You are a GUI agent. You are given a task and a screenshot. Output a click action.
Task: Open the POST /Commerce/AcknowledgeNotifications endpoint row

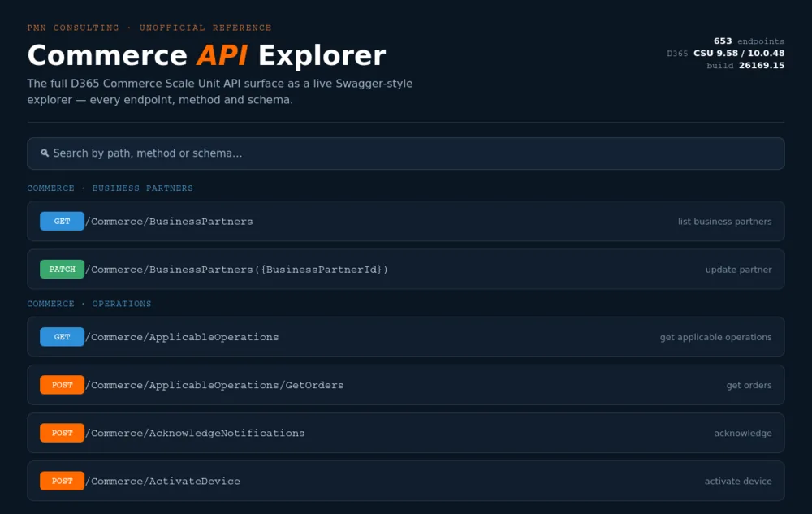coord(405,433)
